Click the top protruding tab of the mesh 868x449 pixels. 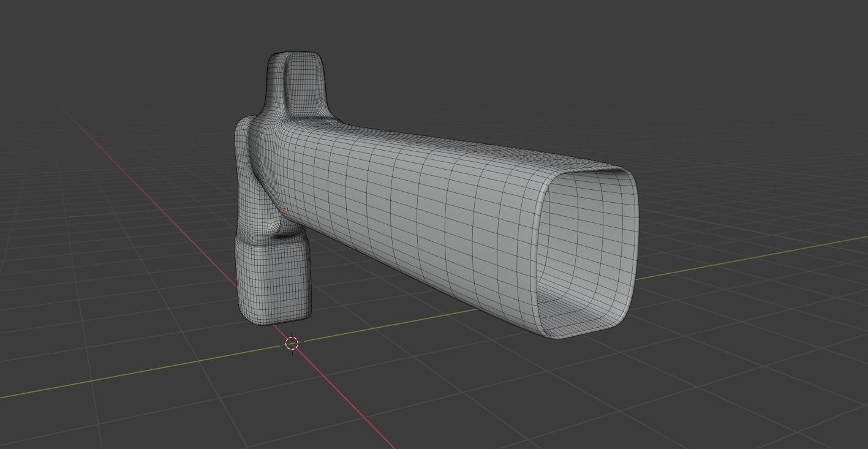click(298, 86)
